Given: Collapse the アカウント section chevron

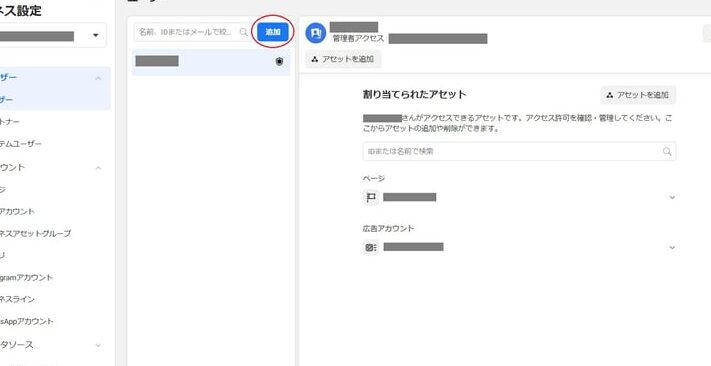Looking at the screenshot, I should click(98, 168).
